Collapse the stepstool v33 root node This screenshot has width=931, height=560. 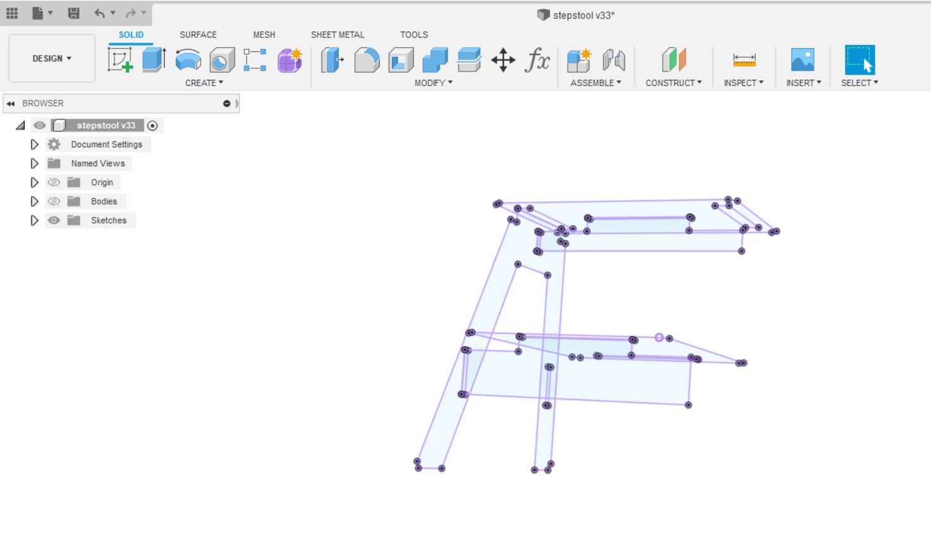click(x=20, y=125)
